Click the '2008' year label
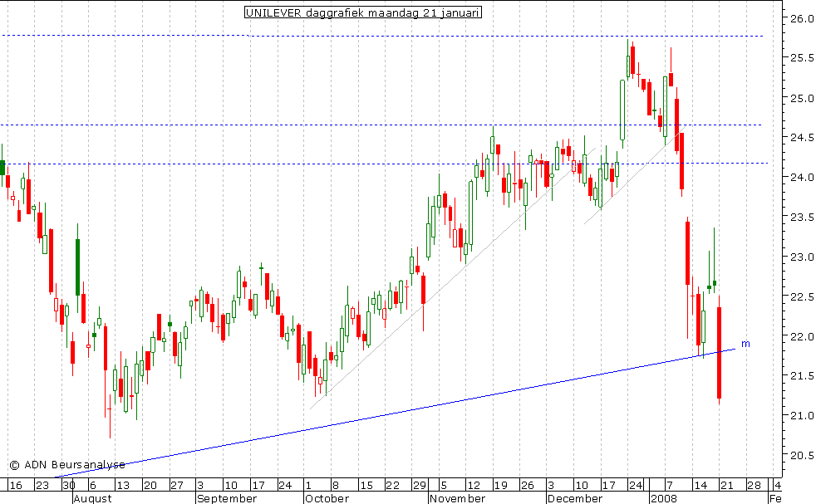 [x=664, y=498]
